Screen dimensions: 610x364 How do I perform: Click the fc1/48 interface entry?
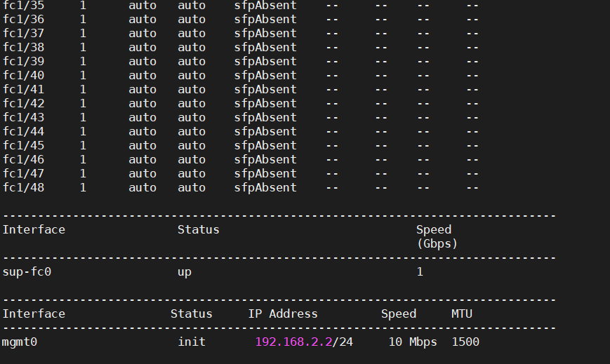[x=23, y=187]
